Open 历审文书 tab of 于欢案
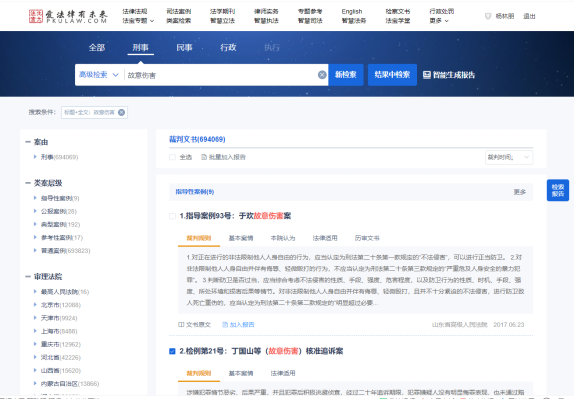The image size is (574, 399). click(x=367, y=238)
